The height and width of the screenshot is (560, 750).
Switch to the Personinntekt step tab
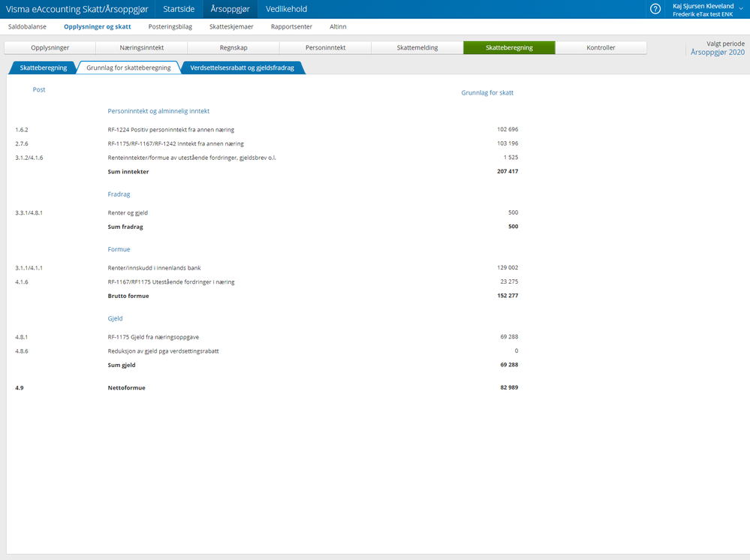[325, 48]
